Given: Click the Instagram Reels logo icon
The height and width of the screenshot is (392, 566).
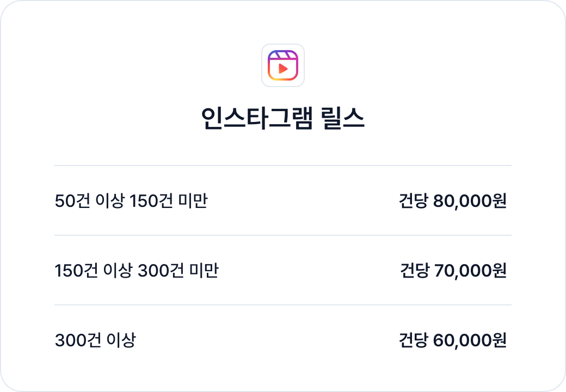Looking at the screenshot, I should 283,65.
